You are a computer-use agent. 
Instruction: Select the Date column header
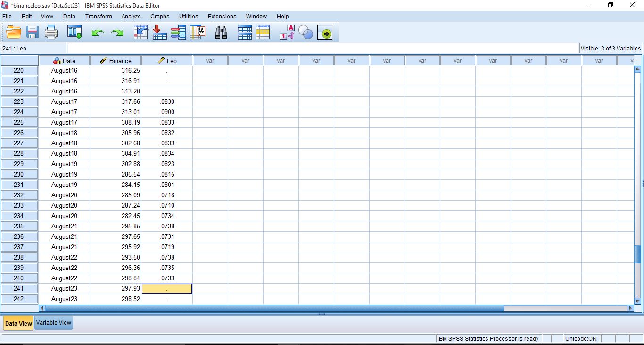64,60
